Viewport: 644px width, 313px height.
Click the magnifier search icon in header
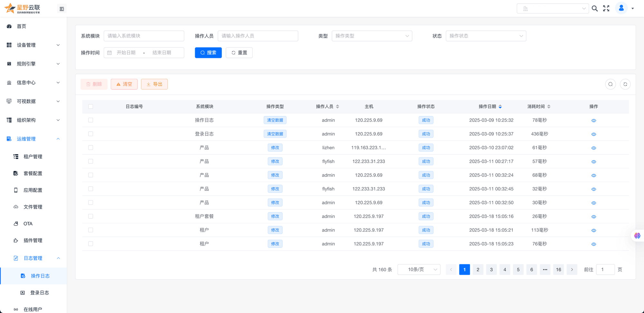click(595, 9)
